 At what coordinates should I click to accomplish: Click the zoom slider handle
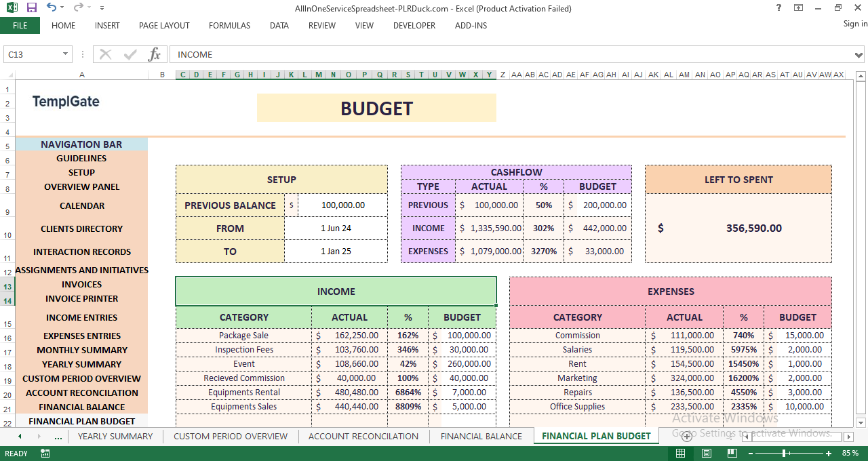pyautogui.click(x=784, y=454)
